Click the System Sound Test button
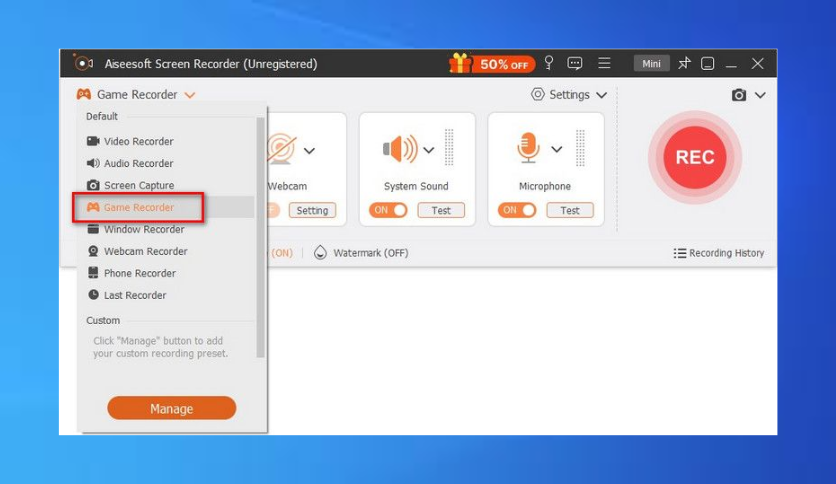The width and height of the screenshot is (836, 484). click(x=441, y=210)
